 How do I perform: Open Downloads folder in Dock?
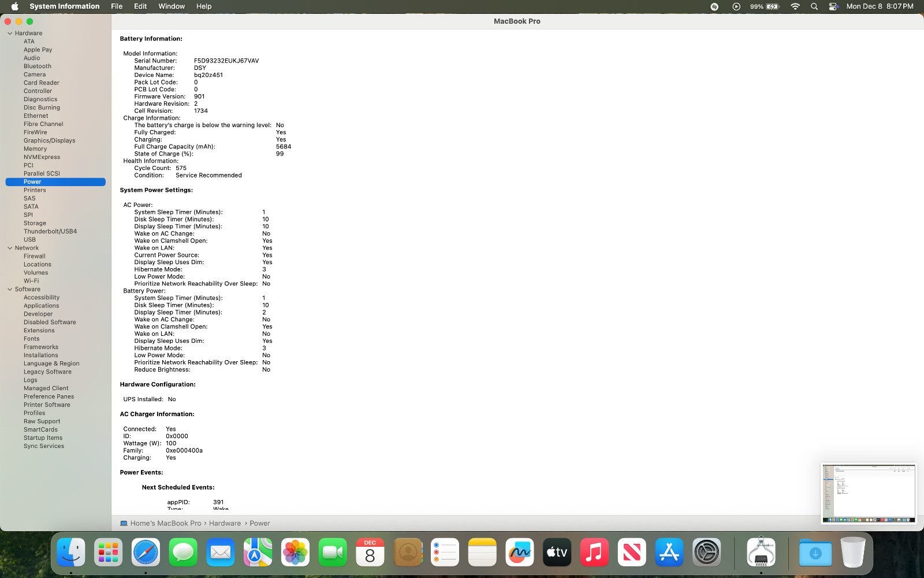(815, 553)
